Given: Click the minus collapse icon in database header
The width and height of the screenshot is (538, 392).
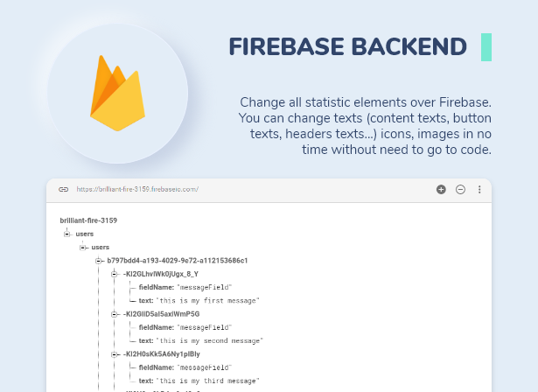Looking at the screenshot, I should (460, 190).
